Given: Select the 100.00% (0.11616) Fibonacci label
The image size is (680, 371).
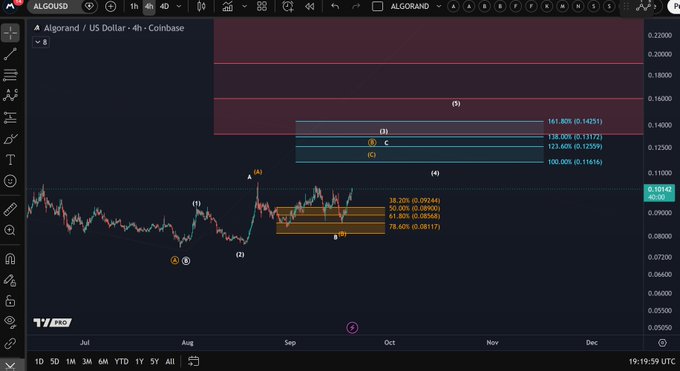Looking at the screenshot, I should click(575, 162).
